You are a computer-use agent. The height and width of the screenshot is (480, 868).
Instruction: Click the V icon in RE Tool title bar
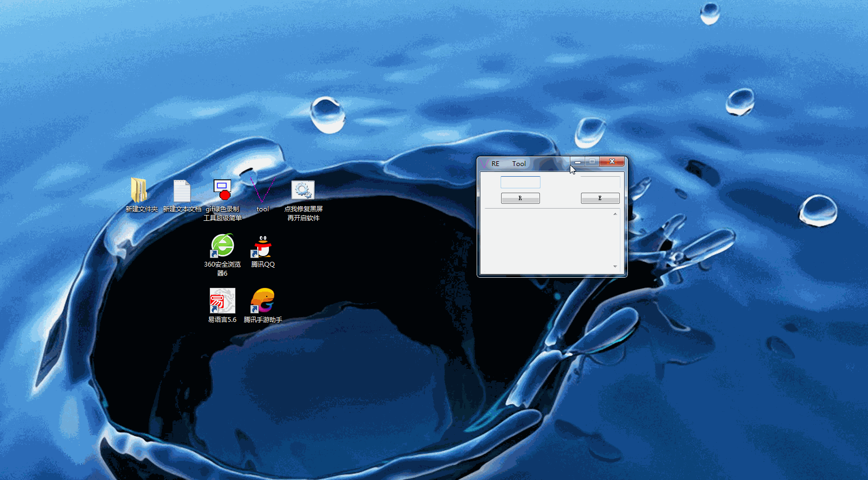(484, 164)
